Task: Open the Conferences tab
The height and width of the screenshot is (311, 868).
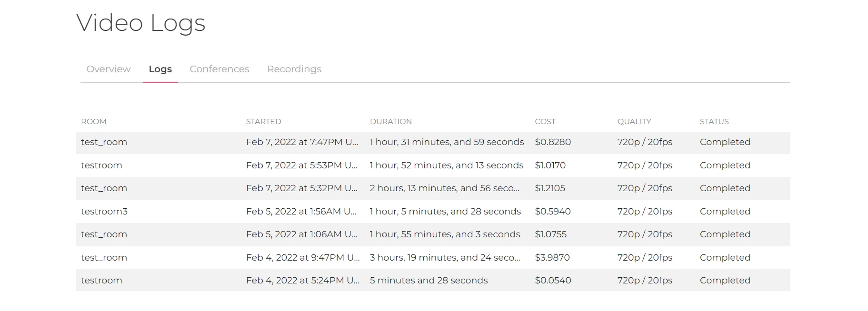Action: [219, 69]
